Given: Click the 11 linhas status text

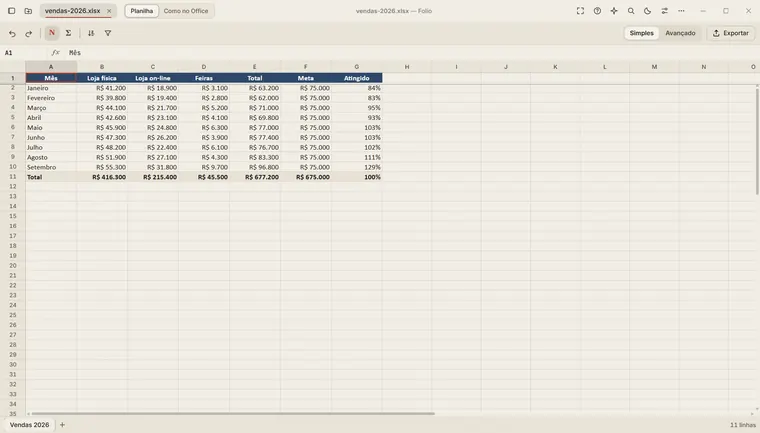Looking at the screenshot, I should coord(743,425).
